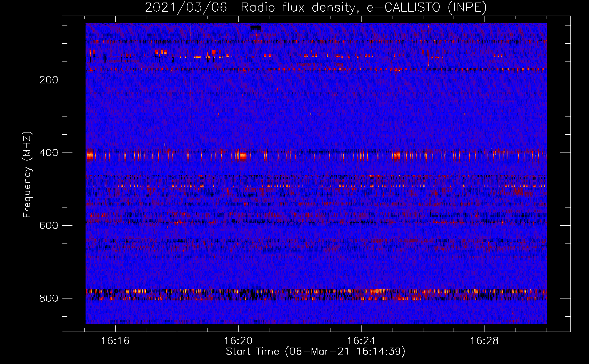Click the Frequency (MHZ) axis title
The width and height of the screenshot is (589, 364).
[27, 175]
